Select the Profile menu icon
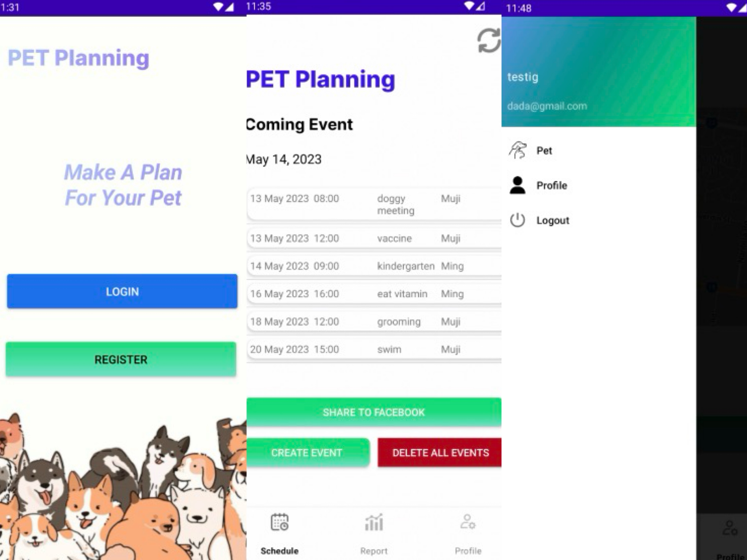 [x=517, y=185]
